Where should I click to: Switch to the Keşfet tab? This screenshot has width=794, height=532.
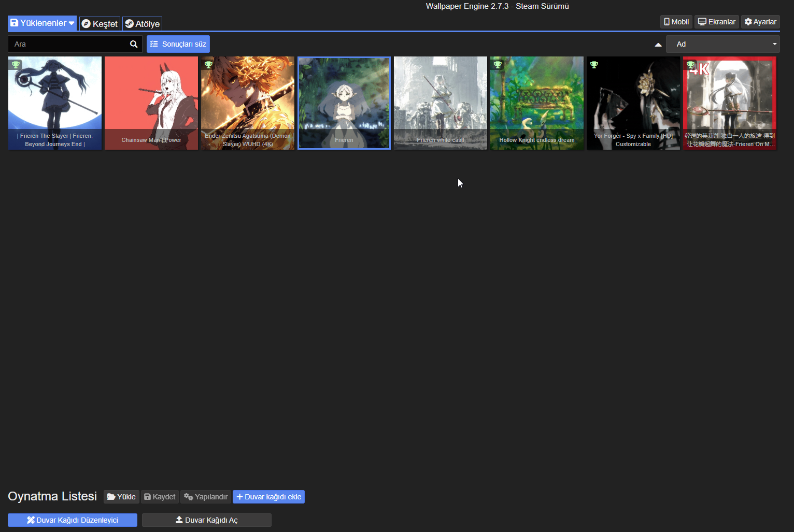click(x=100, y=24)
